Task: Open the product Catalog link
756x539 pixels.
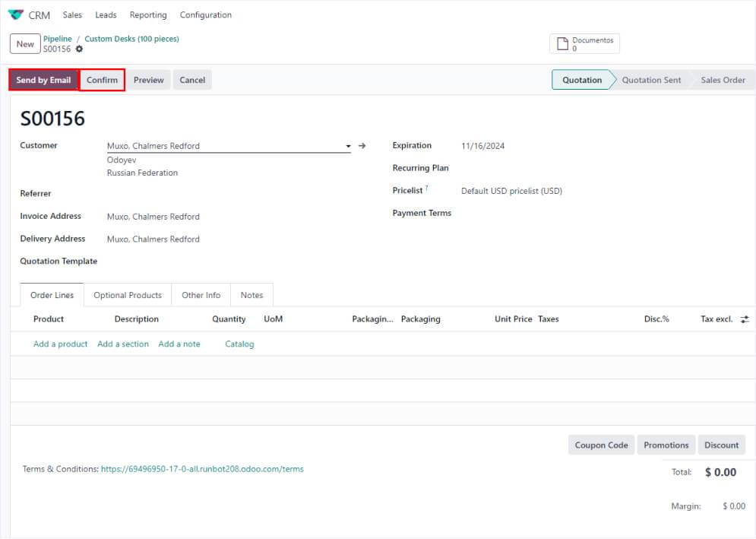Action: tap(239, 344)
